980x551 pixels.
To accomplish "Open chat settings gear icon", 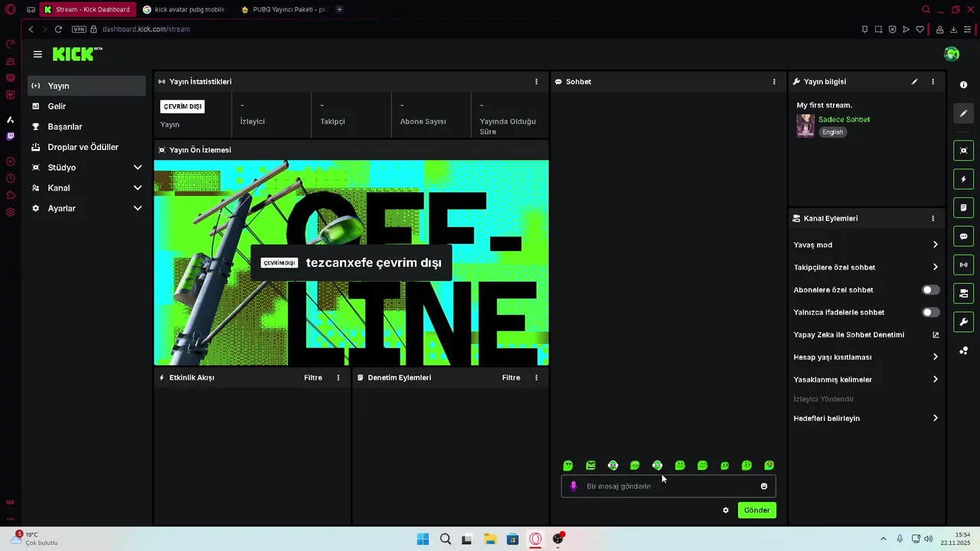I will pos(726,510).
